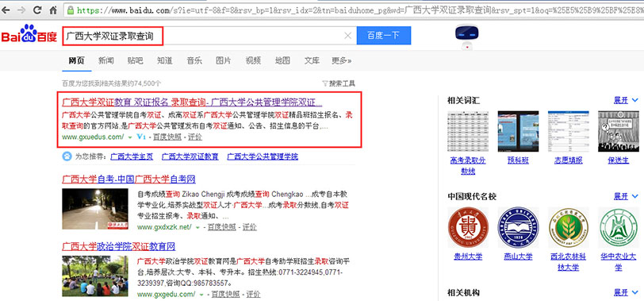Viewport: 644px width, 301px height.
Task: Switch to the 网页 tab
Action: click(76, 61)
